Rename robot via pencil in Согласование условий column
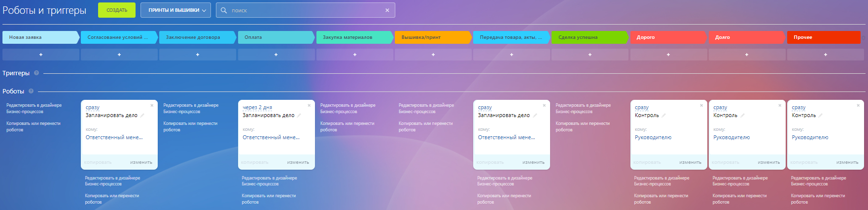 [x=142, y=115]
